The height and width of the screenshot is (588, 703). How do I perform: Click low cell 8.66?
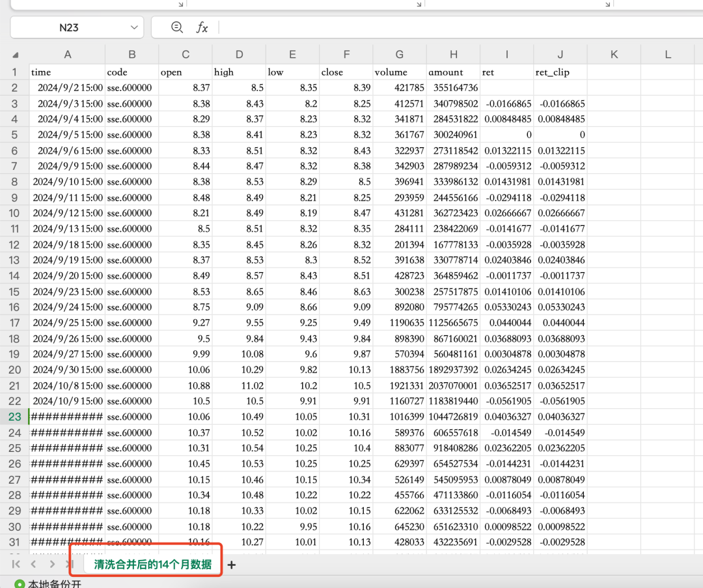[x=292, y=307]
